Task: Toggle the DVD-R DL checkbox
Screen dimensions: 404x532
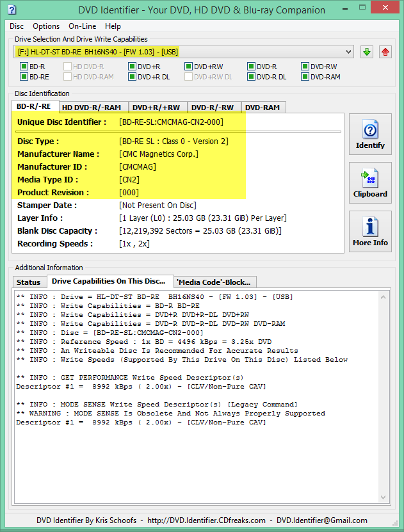Action: 251,77
